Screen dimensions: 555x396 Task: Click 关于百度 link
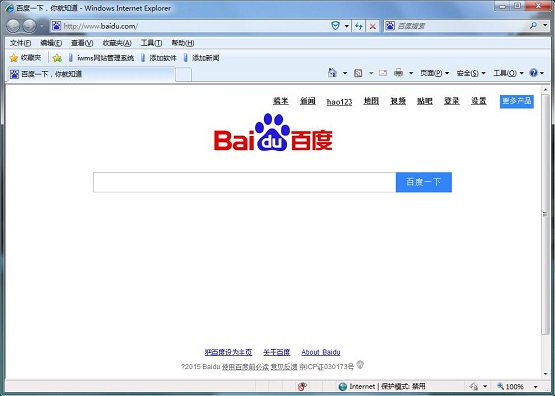(276, 352)
